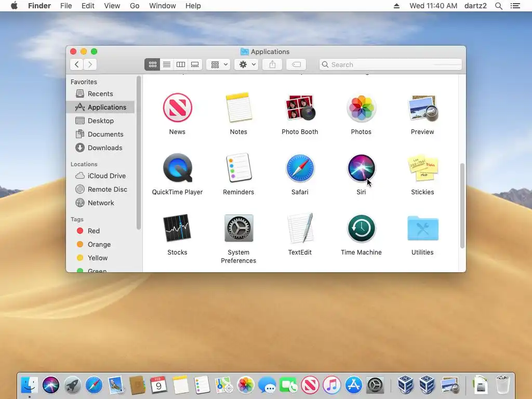Launch Launchpad from the Dock

pyautogui.click(x=72, y=385)
